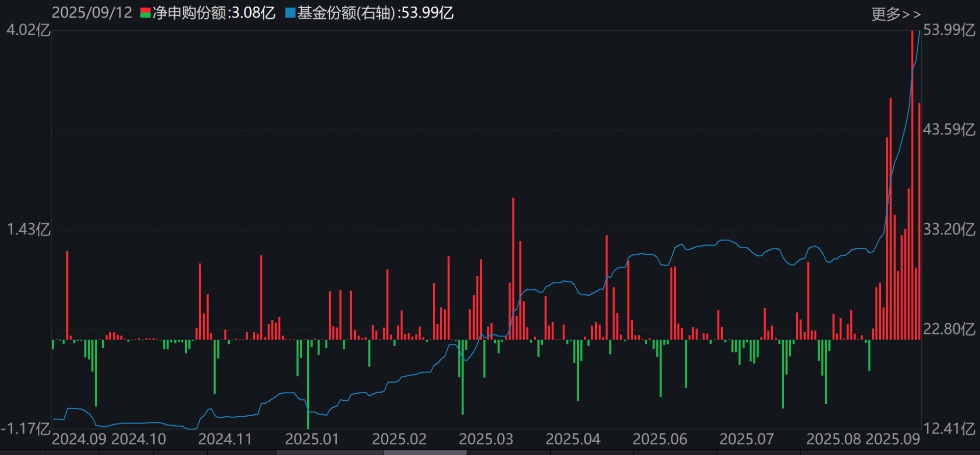
Task: Click the deepest green bar above 2025.01
Action: (x=308, y=388)
